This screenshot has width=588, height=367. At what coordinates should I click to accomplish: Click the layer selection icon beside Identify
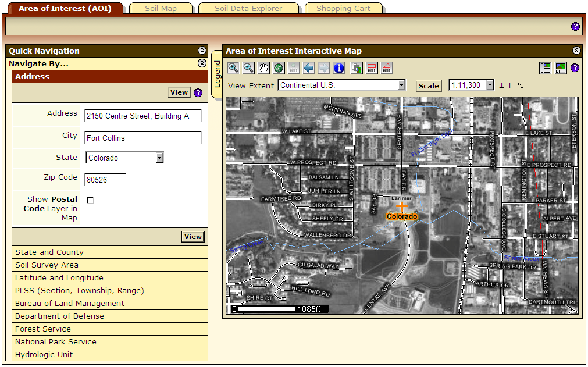[357, 68]
